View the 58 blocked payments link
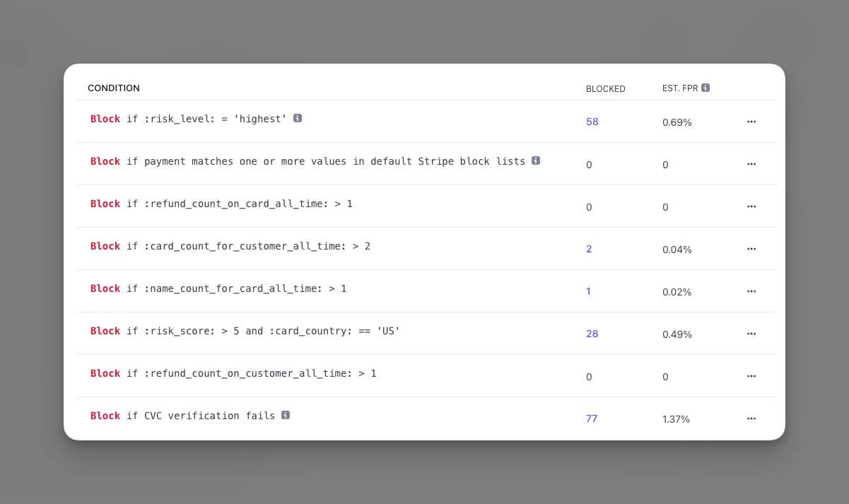 click(x=592, y=122)
